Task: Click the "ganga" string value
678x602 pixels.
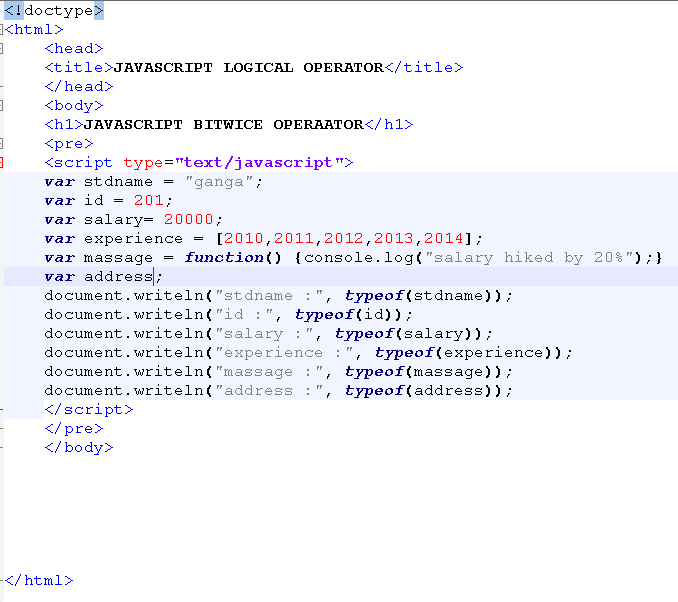Action: coord(223,182)
